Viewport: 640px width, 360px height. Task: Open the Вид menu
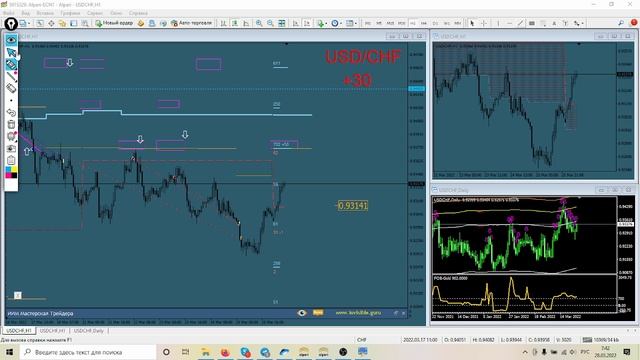click(x=25, y=13)
